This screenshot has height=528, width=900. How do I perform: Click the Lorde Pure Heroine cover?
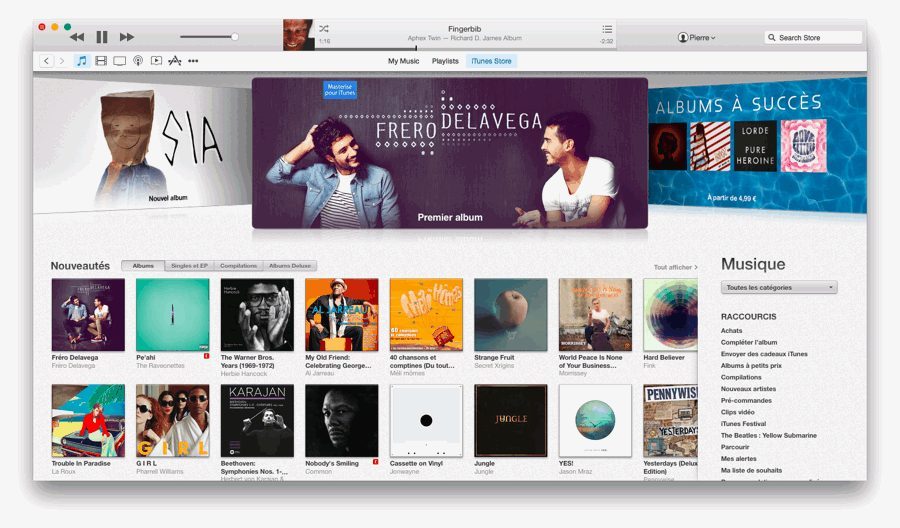point(755,146)
